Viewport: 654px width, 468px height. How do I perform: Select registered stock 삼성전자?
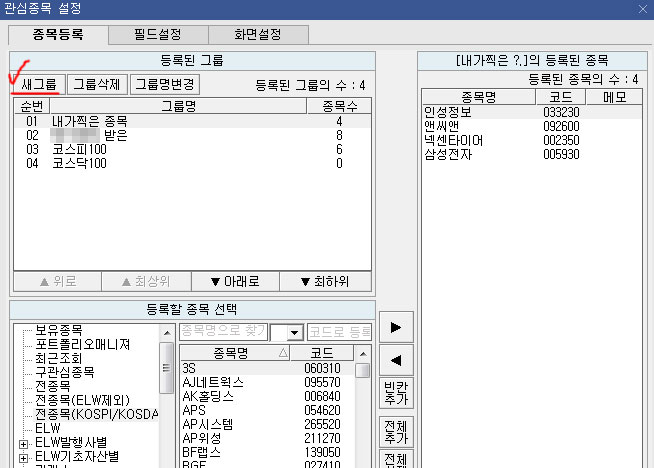(531, 154)
